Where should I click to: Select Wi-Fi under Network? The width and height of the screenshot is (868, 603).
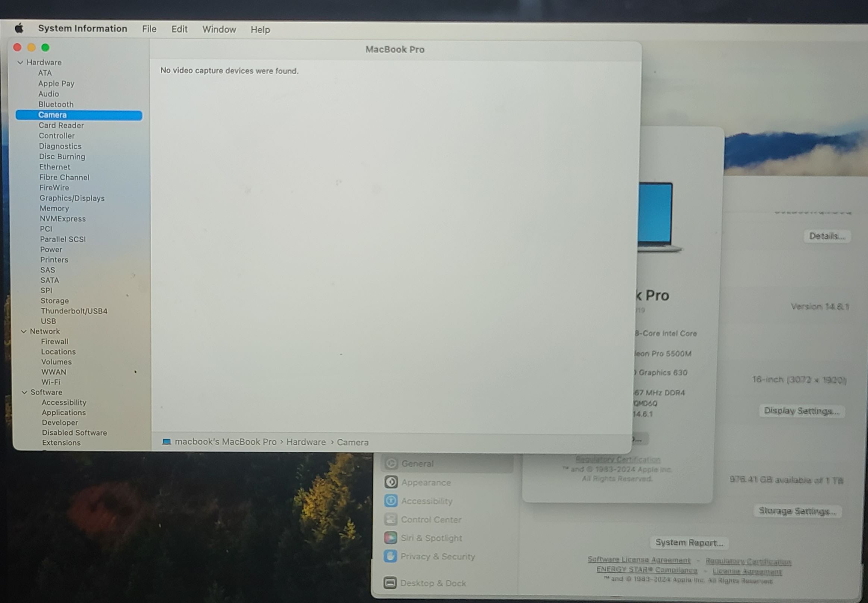(51, 382)
